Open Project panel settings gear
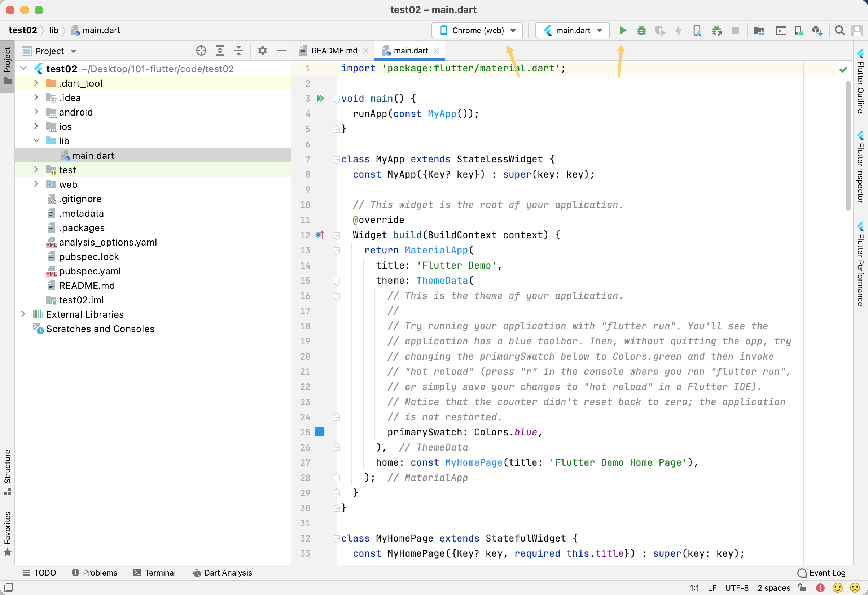Viewport: 868px width, 595px height. 263,51
